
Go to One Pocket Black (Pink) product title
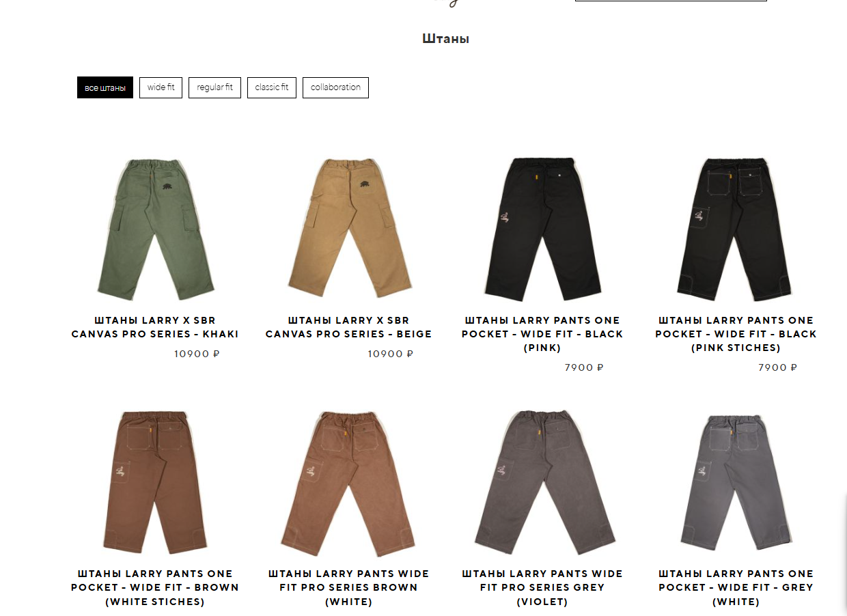(542, 334)
